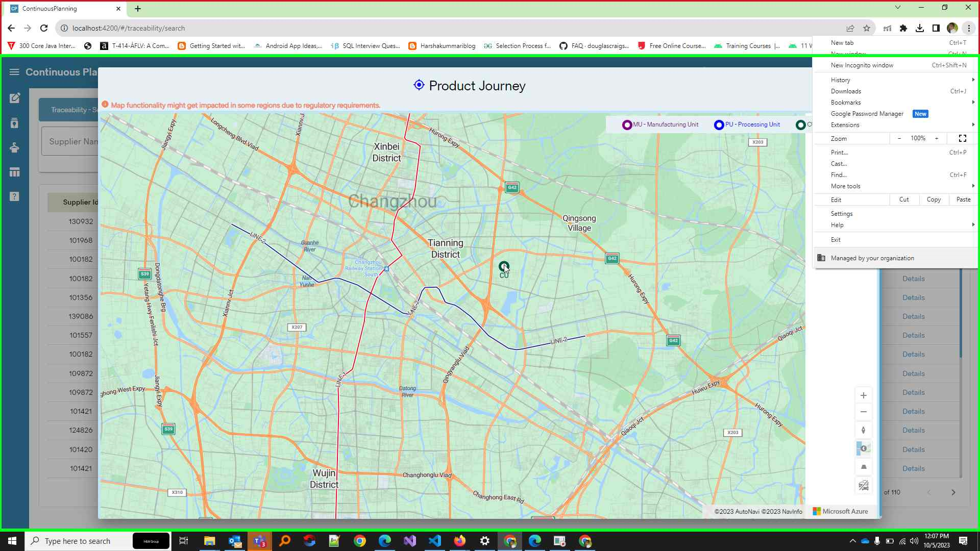980x551 pixels.
Task: Open the edit pencil sidebar icon
Action: pyautogui.click(x=15, y=98)
